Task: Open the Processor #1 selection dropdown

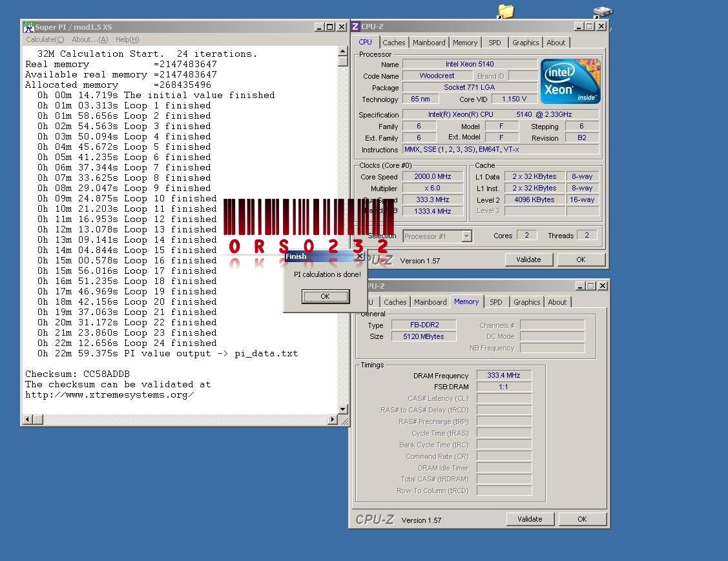Action: coord(466,236)
